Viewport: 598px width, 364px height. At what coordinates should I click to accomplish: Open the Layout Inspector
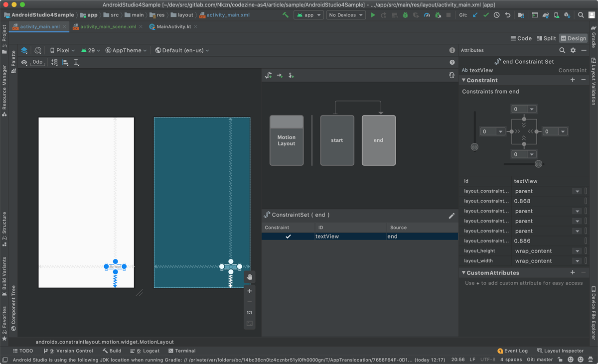coord(560,351)
